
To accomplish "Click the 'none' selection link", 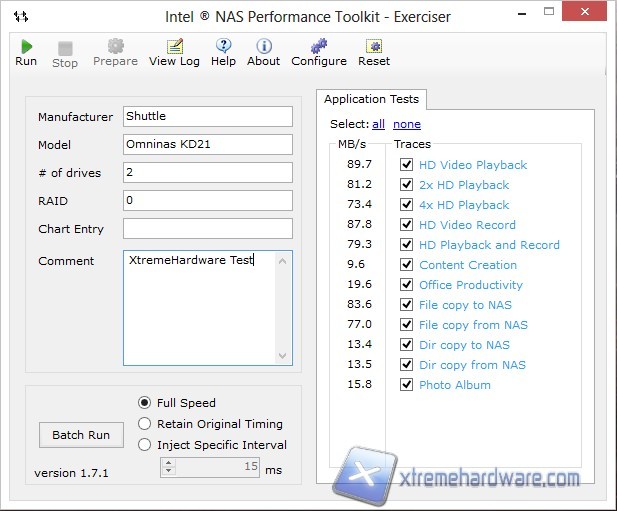I will [406, 124].
